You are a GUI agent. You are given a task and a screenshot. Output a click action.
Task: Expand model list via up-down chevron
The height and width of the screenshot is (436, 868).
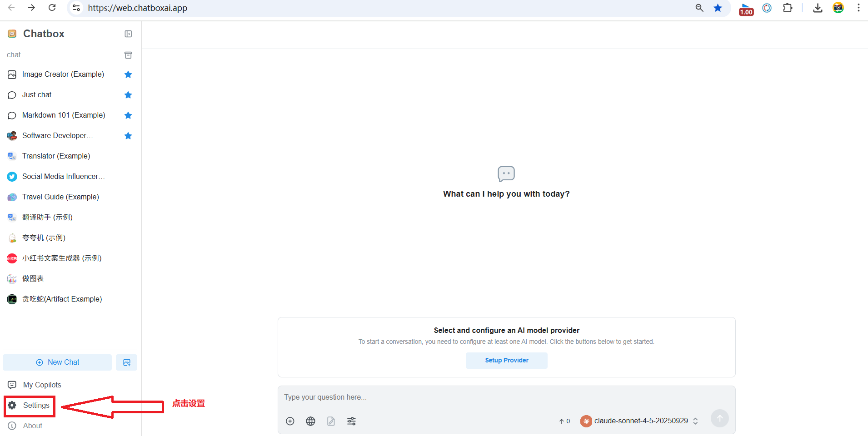pyautogui.click(x=695, y=421)
